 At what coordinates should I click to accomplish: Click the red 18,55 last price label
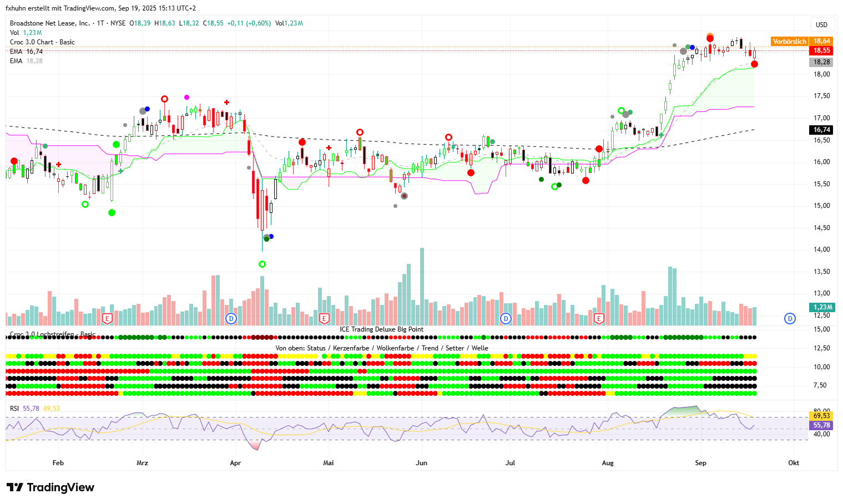click(821, 50)
